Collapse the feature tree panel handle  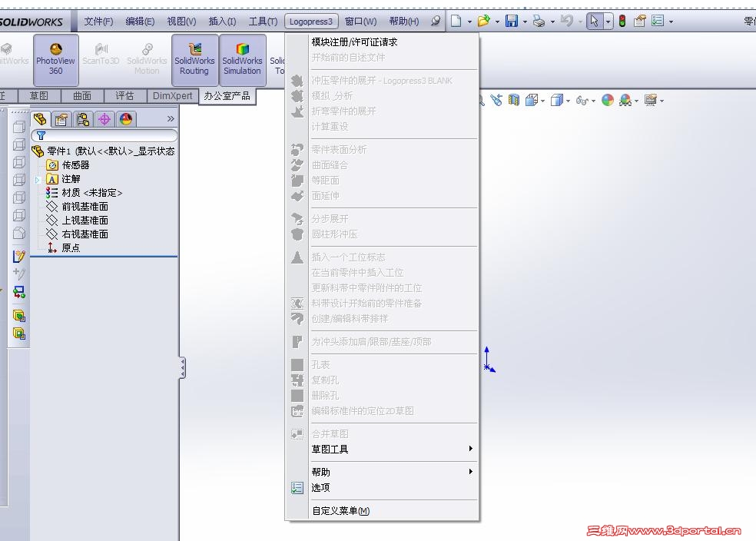tap(182, 368)
